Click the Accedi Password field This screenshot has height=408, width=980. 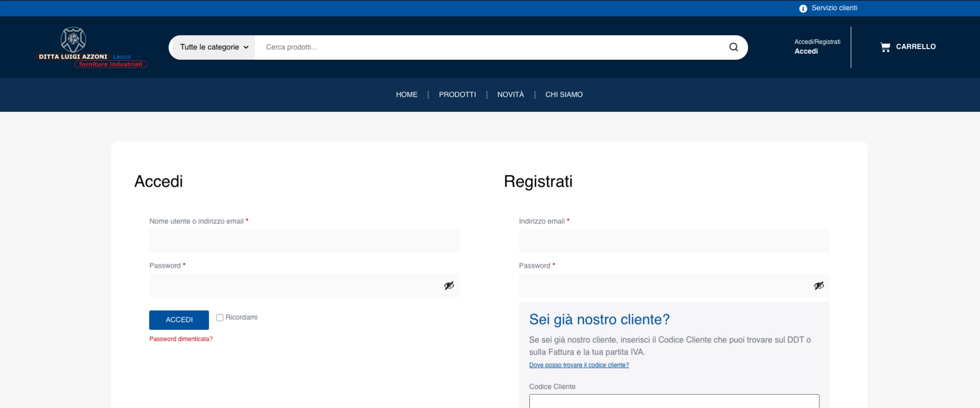304,286
